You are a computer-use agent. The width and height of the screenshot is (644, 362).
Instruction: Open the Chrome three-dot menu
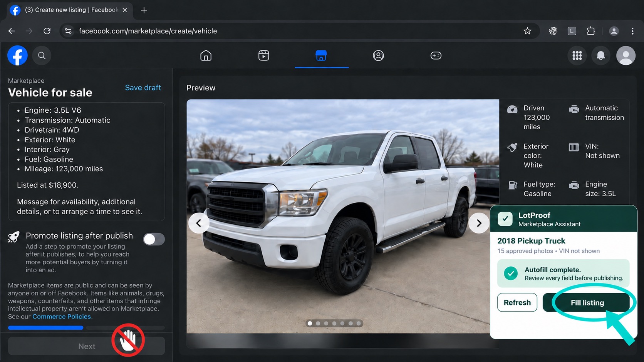[632, 31]
